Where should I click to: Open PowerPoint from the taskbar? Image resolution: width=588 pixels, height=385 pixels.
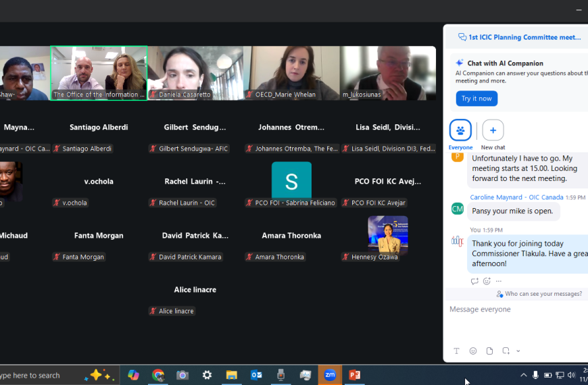tap(354, 375)
